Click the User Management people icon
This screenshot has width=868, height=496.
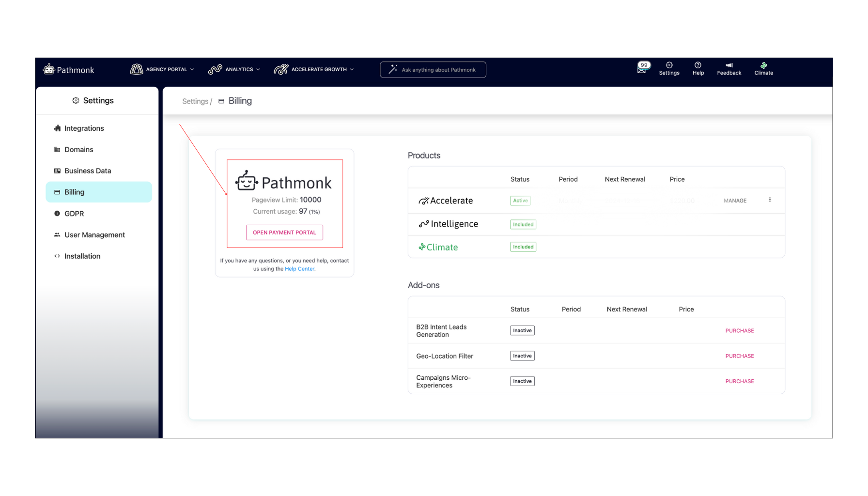pyautogui.click(x=57, y=234)
